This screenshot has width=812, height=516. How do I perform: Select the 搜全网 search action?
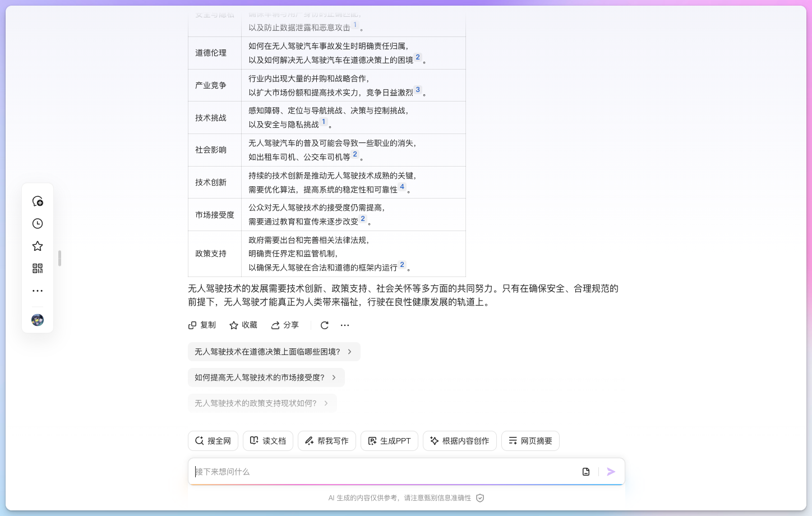coord(213,441)
